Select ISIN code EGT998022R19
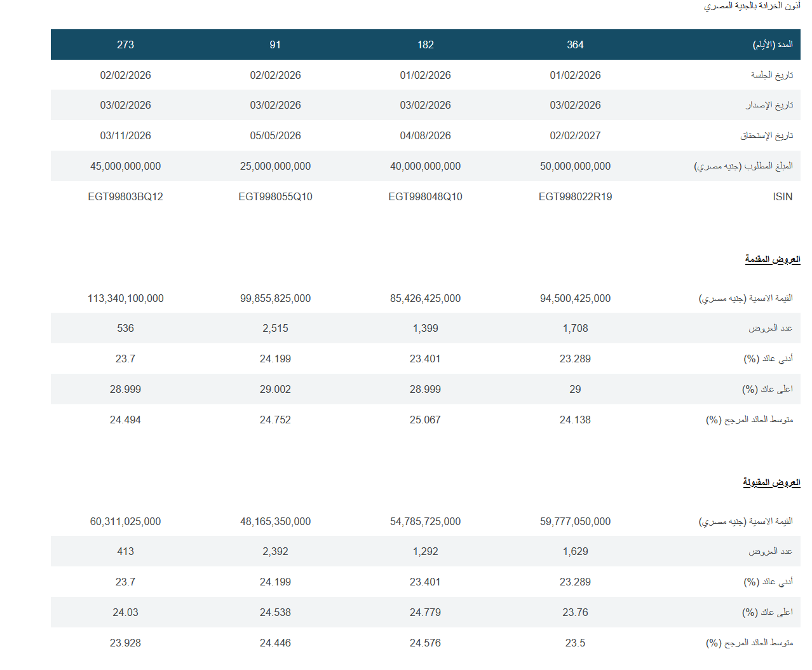The image size is (812, 670). point(575,196)
